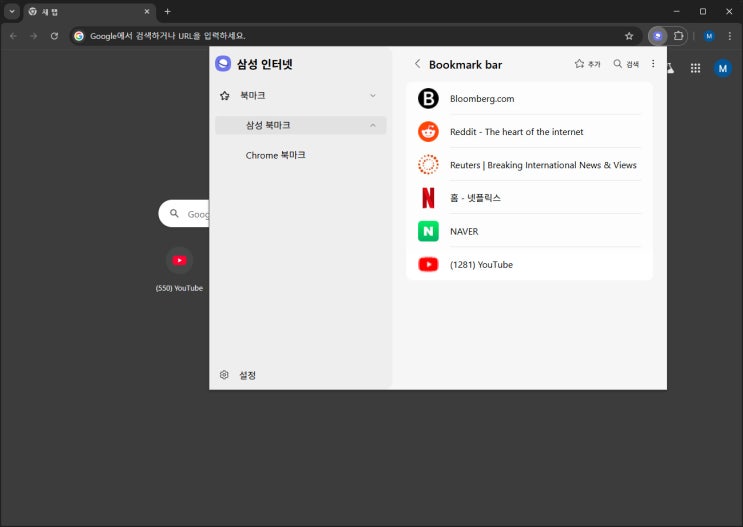Image resolution: width=743 pixels, height=527 pixels.
Task: Open the Google apps grid icon
Action: click(x=695, y=68)
